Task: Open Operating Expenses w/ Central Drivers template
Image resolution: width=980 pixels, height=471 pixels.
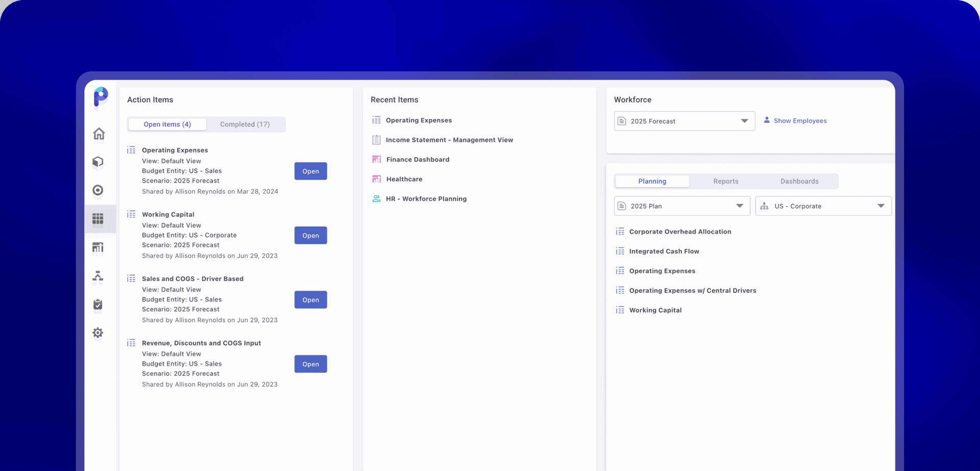Action: pyautogui.click(x=693, y=290)
